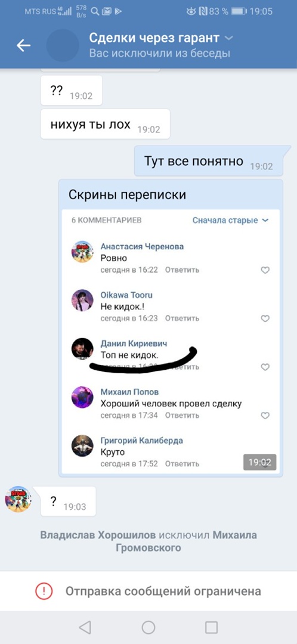Tap the Brawl Stars sender avatar
Image resolution: width=297 pixels, height=644 pixels.
[x=18, y=499]
